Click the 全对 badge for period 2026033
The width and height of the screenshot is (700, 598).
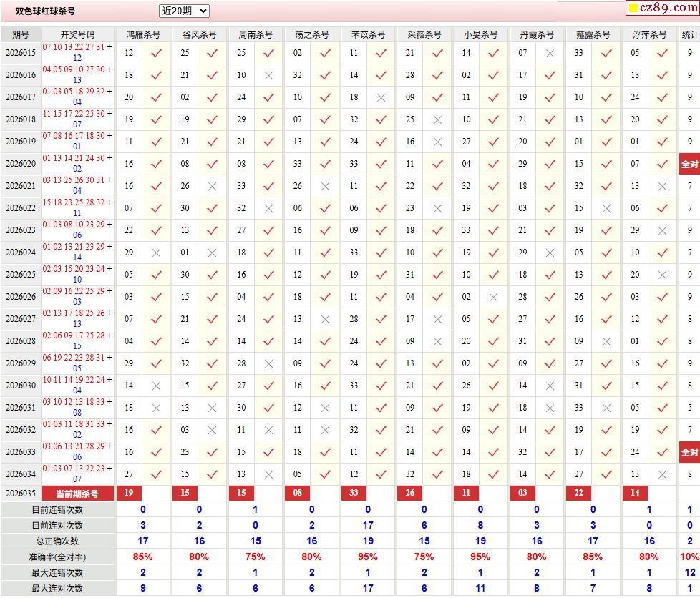tap(689, 452)
